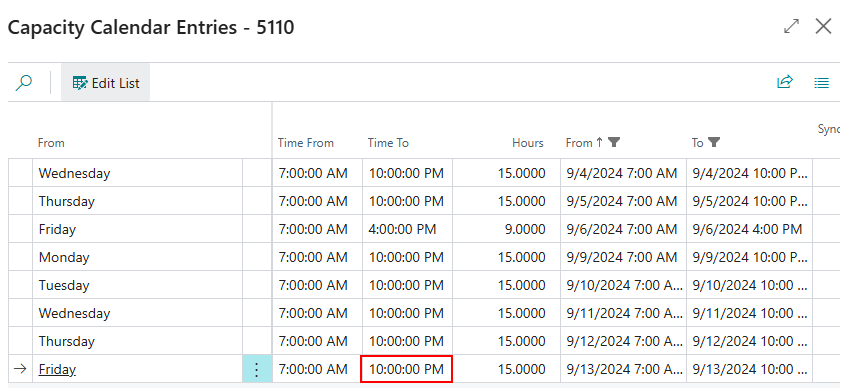Sort by the Time To column header
This screenshot has width=860, height=388.
pyautogui.click(x=388, y=143)
